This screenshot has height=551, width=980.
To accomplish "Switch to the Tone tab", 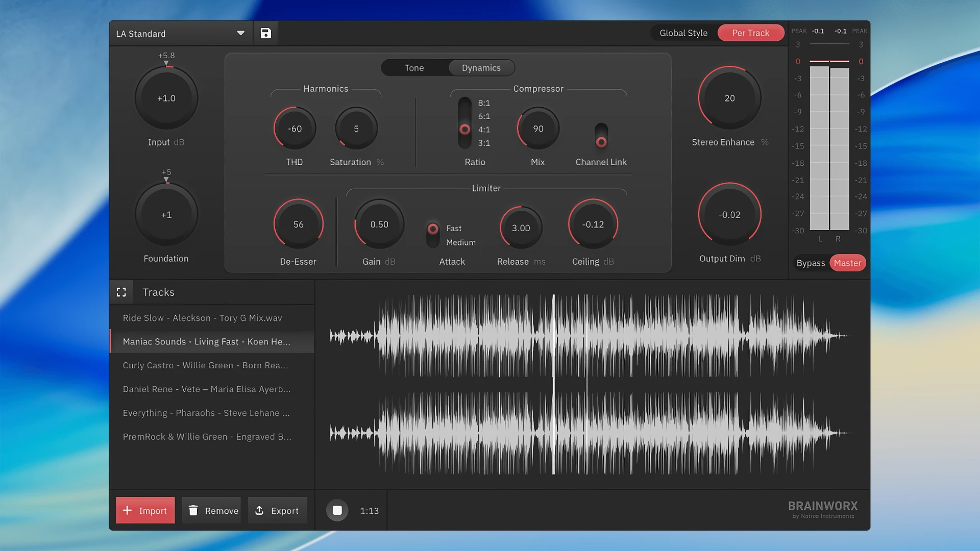I will click(x=414, y=68).
